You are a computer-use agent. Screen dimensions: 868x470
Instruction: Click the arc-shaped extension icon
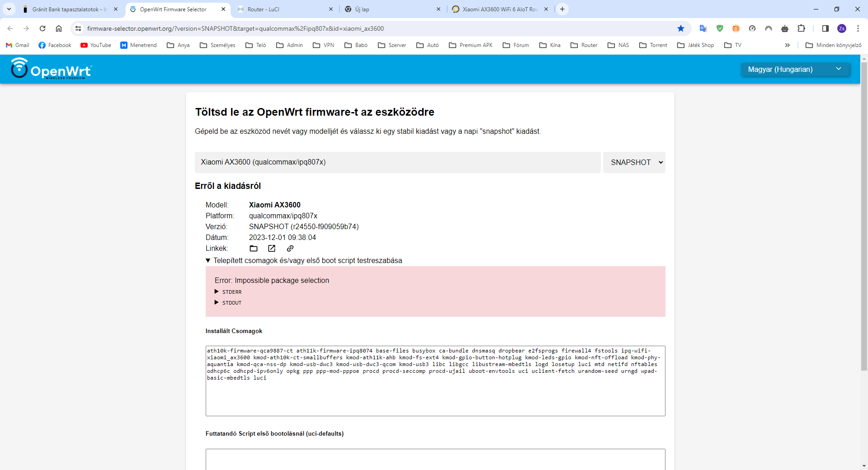point(769,28)
